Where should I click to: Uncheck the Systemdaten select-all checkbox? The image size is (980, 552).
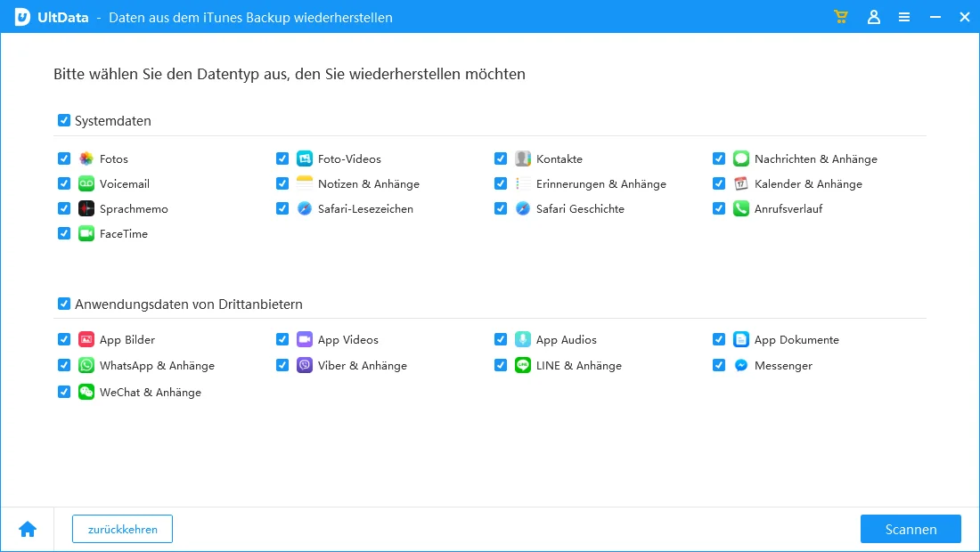pyautogui.click(x=64, y=120)
